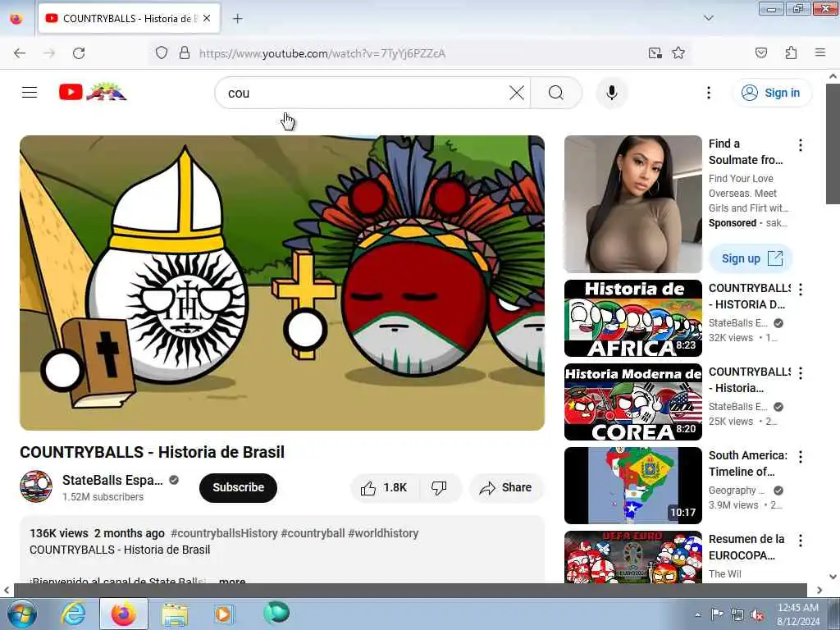Image resolution: width=840 pixels, height=630 pixels.
Task: Click the horizontal scrollbar at bottom
Action: point(410,590)
